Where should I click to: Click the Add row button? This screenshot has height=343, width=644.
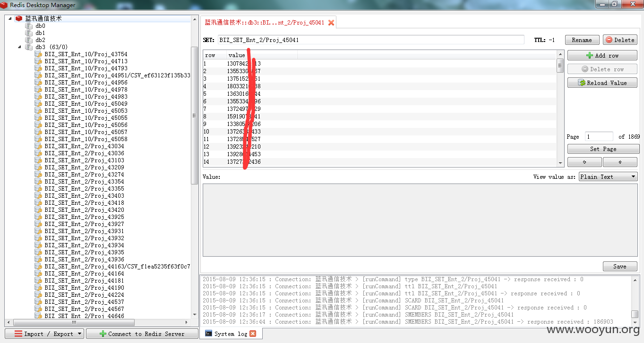pos(602,55)
